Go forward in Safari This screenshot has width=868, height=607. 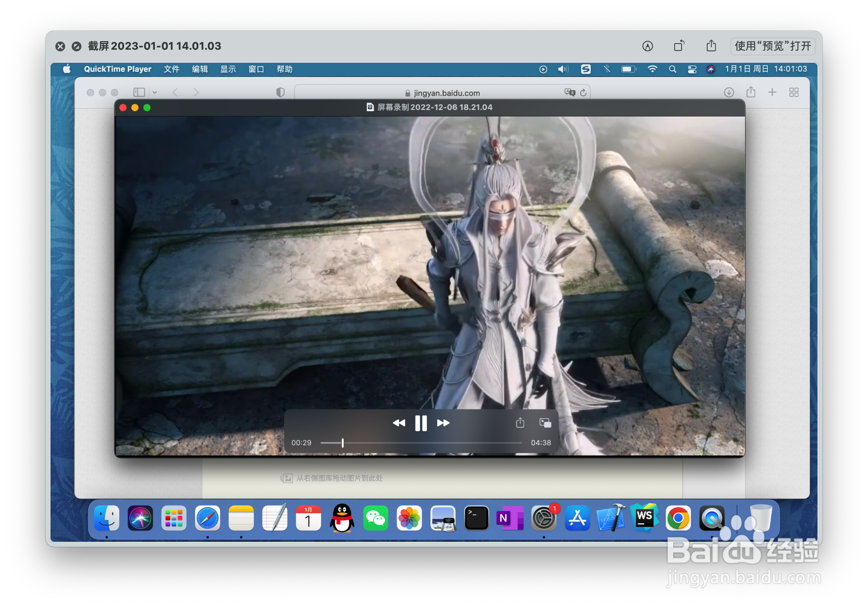pos(196,92)
